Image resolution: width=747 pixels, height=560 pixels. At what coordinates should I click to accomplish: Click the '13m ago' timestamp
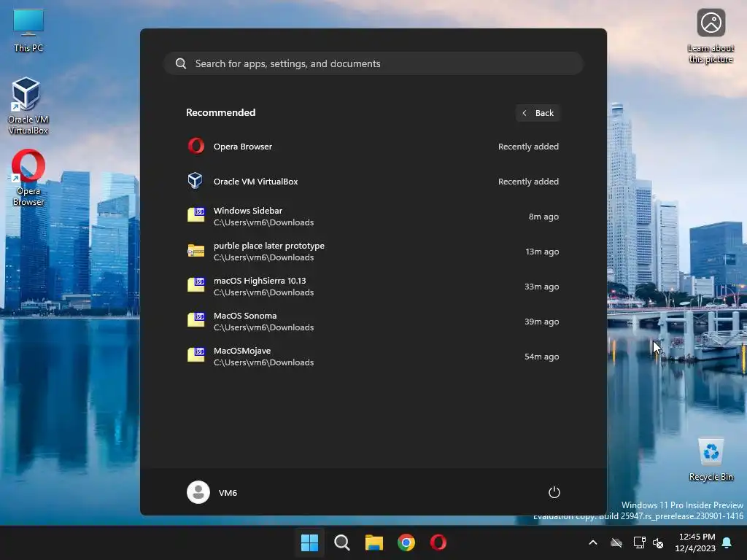point(542,251)
